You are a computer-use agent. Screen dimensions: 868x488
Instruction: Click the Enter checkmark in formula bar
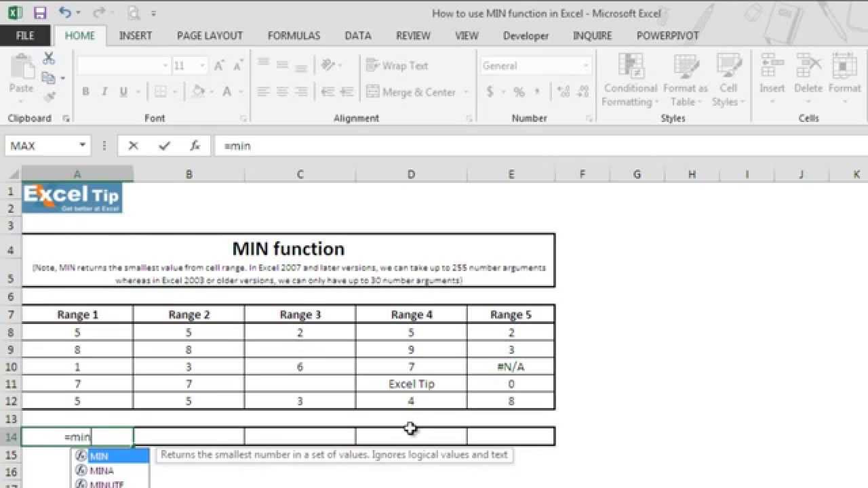tap(163, 146)
